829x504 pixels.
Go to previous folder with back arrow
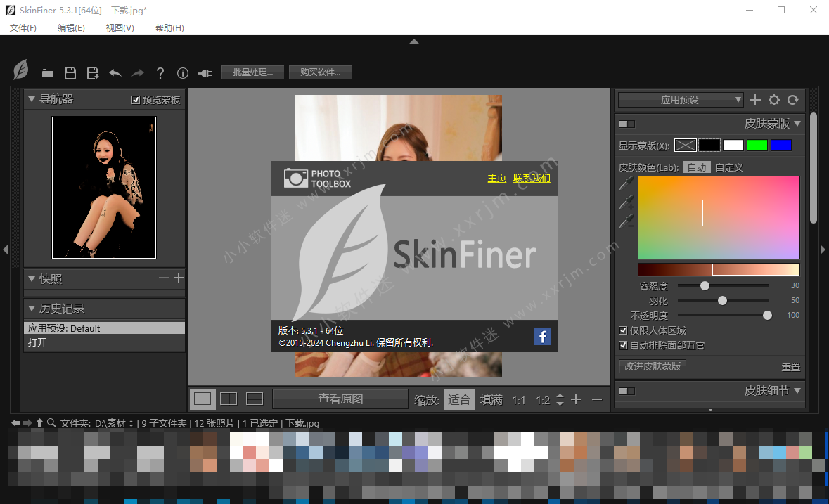coord(16,422)
